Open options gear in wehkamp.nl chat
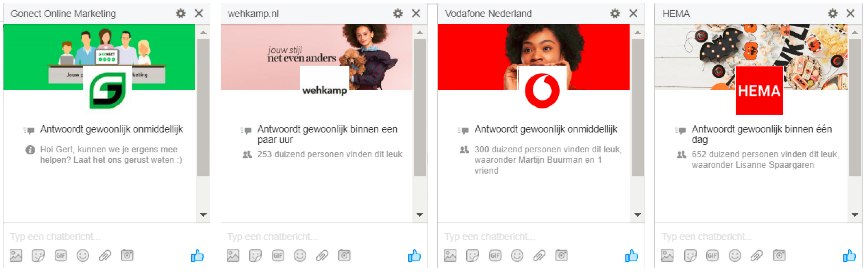868x272 pixels. point(398,14)
